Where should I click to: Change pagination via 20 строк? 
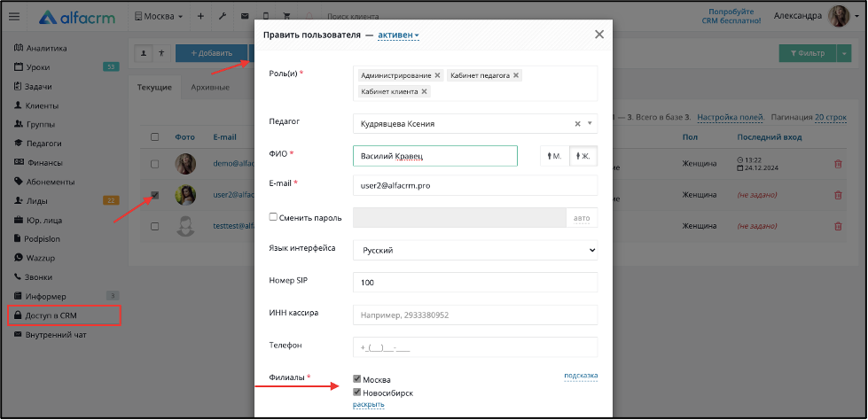(x=831, y=117)
